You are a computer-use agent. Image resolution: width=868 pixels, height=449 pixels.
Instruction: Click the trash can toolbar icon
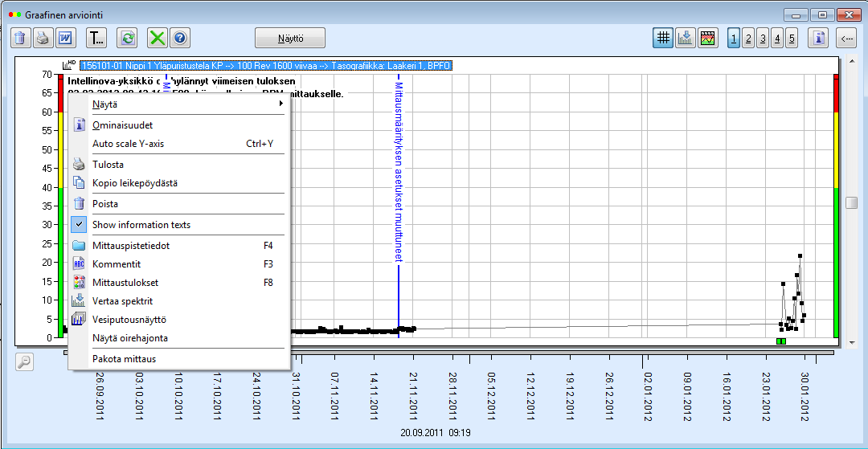20,39
